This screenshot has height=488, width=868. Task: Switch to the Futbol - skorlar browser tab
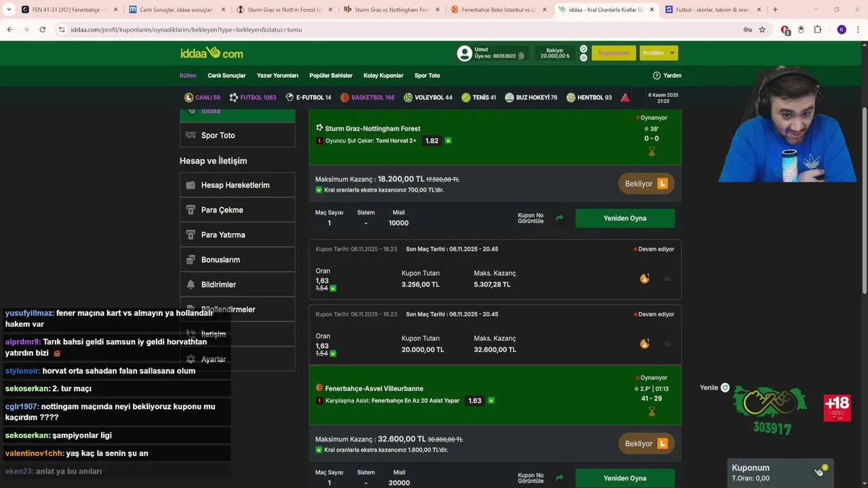[x=712, y=9]
